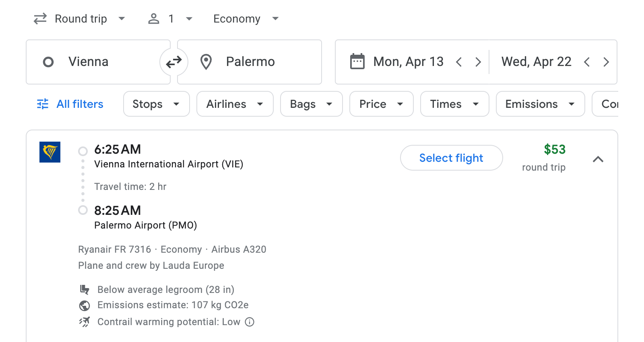Open the Stops filter dropdown
Image resolution: width=644 pixels, height=342 pixels.
pyautogui.click(x=156, y=104)
